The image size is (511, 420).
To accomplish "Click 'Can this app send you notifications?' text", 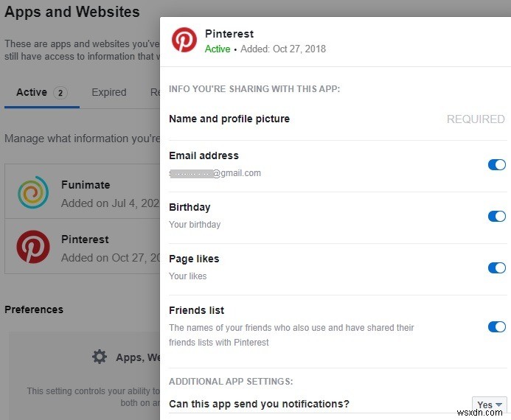I will click(x=259, y=404).
